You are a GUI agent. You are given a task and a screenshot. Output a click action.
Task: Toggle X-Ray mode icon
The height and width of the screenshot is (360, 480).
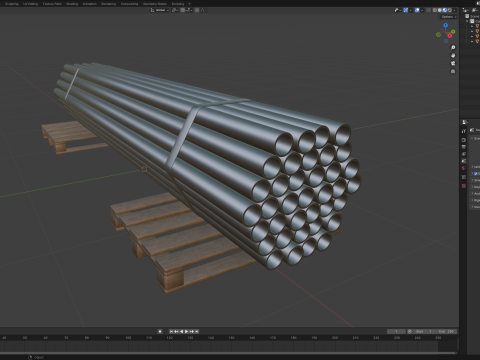click(428, 10)
